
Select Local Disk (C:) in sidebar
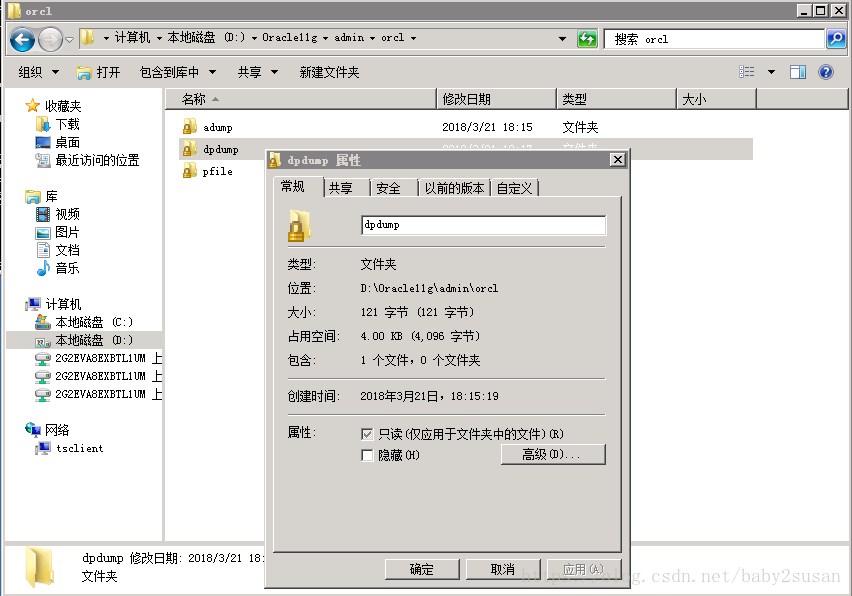93,322
